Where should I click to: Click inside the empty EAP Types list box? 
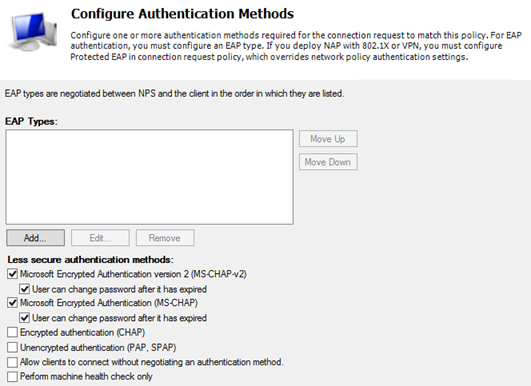149,177
